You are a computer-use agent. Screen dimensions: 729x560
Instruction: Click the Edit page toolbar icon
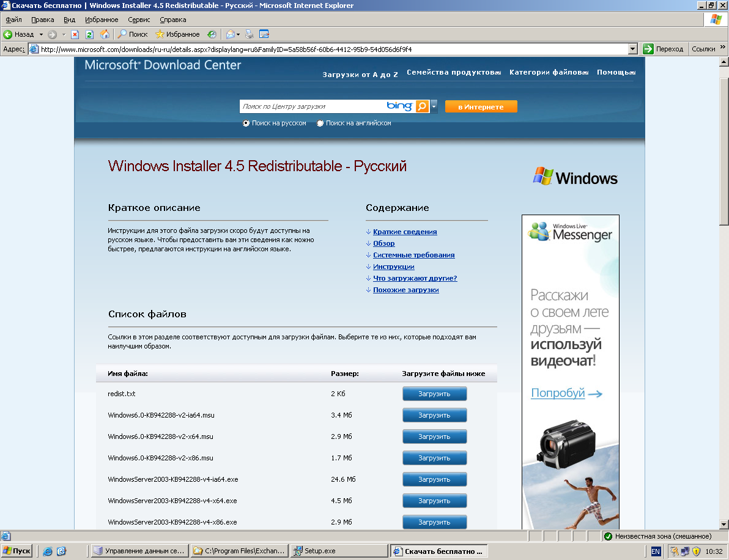click(x=264, y=34)
